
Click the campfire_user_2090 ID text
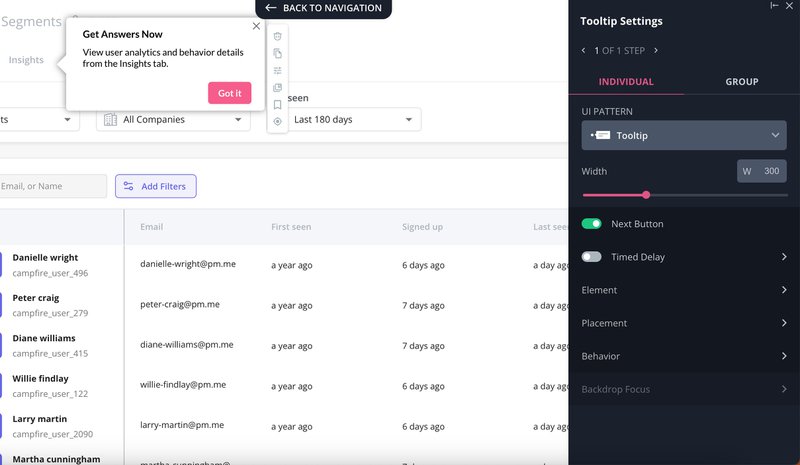tap(53, 434)
